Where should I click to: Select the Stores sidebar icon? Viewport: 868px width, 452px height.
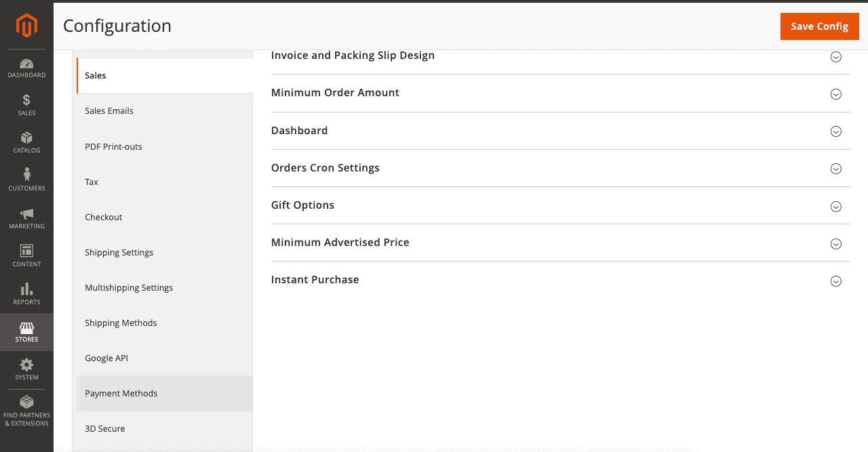[x=26, y=332]
